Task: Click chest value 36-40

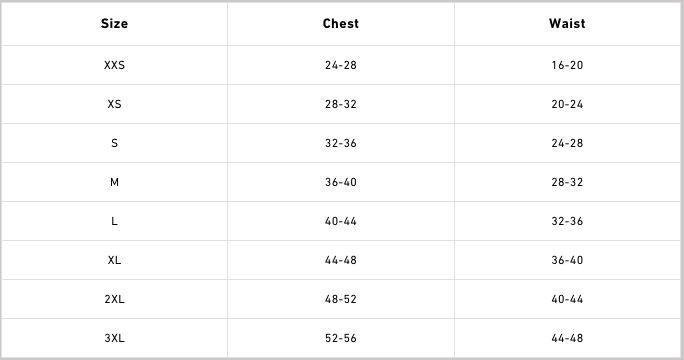Action: click(x=341, y=182)
